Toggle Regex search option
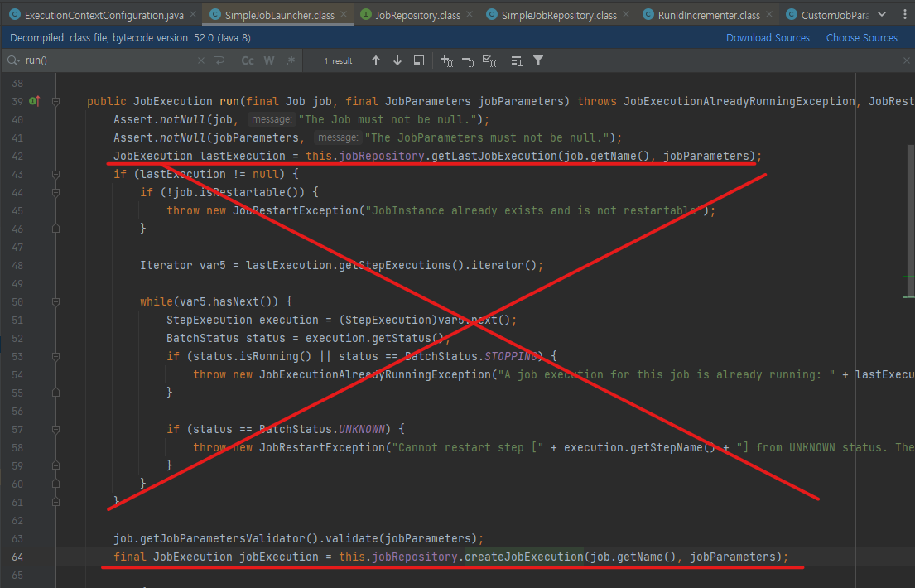Screen dimensions: 915x588 coord(291,60)
